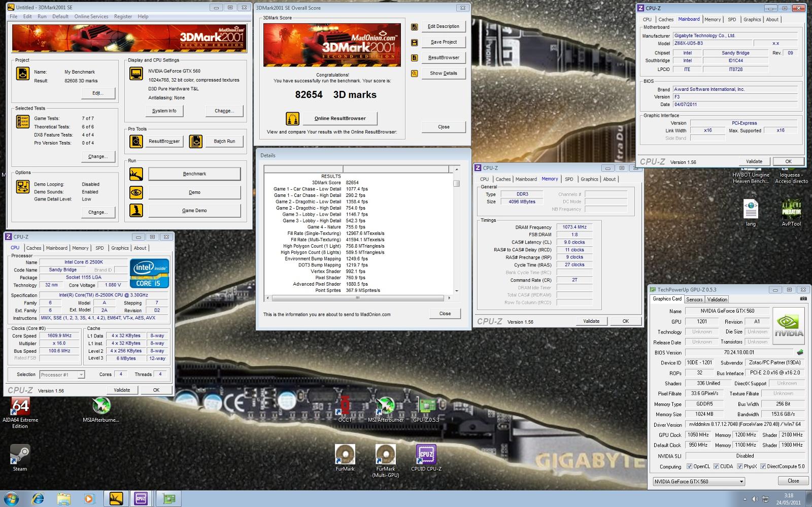Click the Online ResultBrowser yellow icon

pyautogui.click(x=292, y=119)
